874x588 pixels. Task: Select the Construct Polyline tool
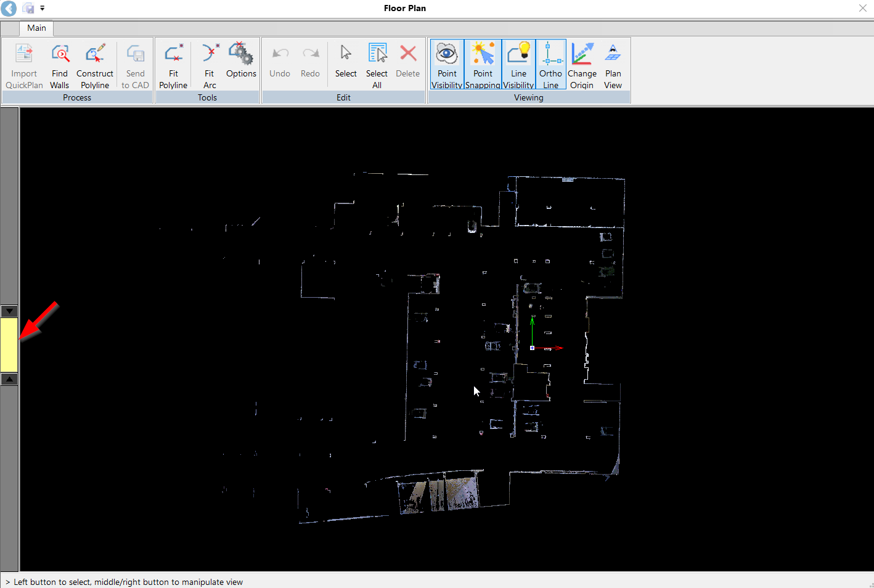94,65
